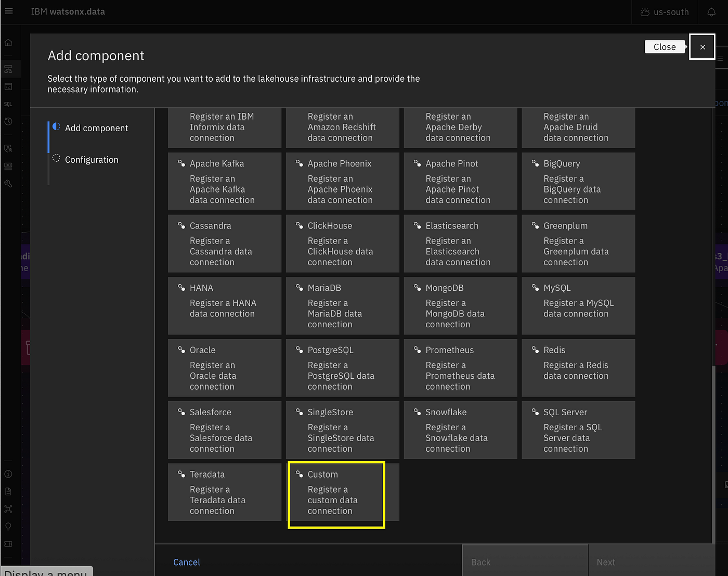Click the Redis connector icon
The image size is (728, 576).
pyautogui.click(x=535, y=350)
